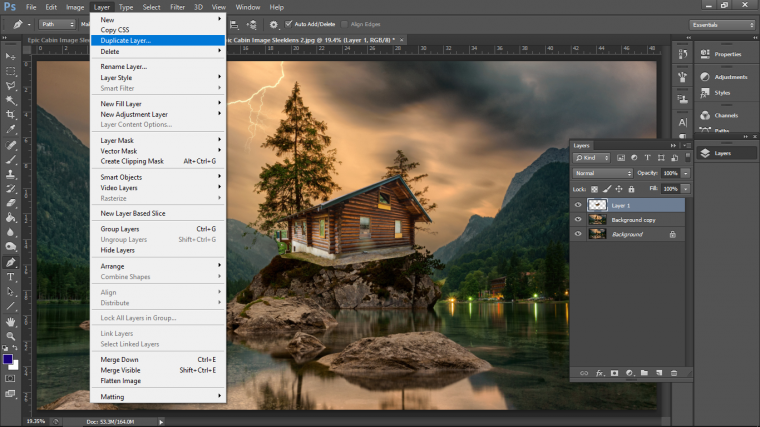
Task: Select the Zoom tool
Action: pos(10,336)
